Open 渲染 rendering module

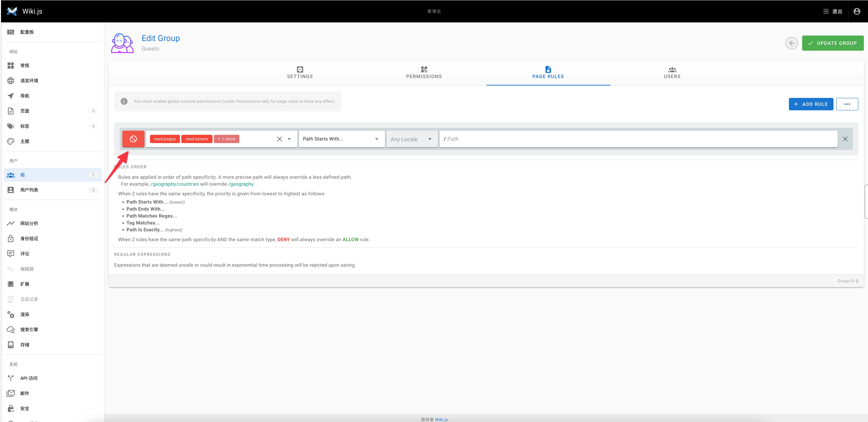pos(53,314)
